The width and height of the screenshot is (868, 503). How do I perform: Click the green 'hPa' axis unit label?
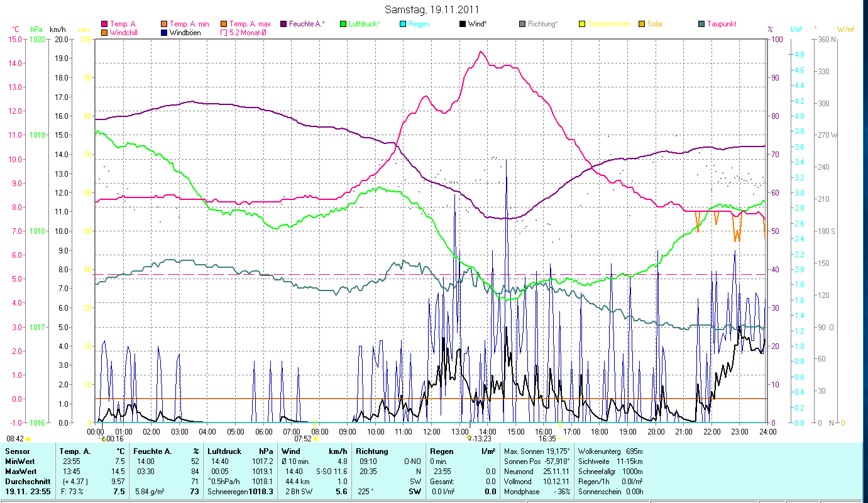(x=36, y=30)
